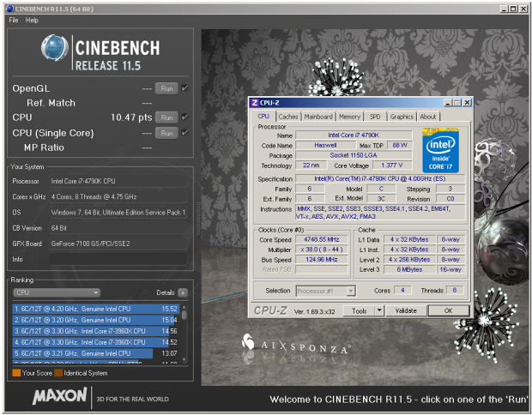
Task: Click the AixSponza logo in render view
Action: coord(296,344)
